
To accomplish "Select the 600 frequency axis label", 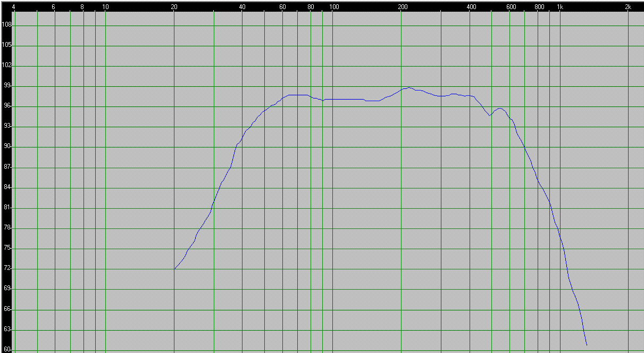I will 511,7.
